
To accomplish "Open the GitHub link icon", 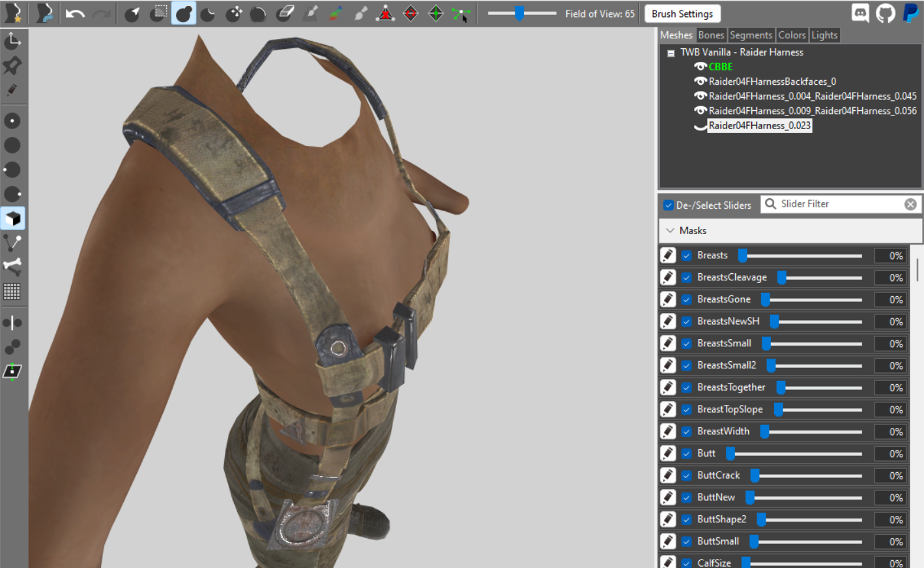I will tap(886, 13).
